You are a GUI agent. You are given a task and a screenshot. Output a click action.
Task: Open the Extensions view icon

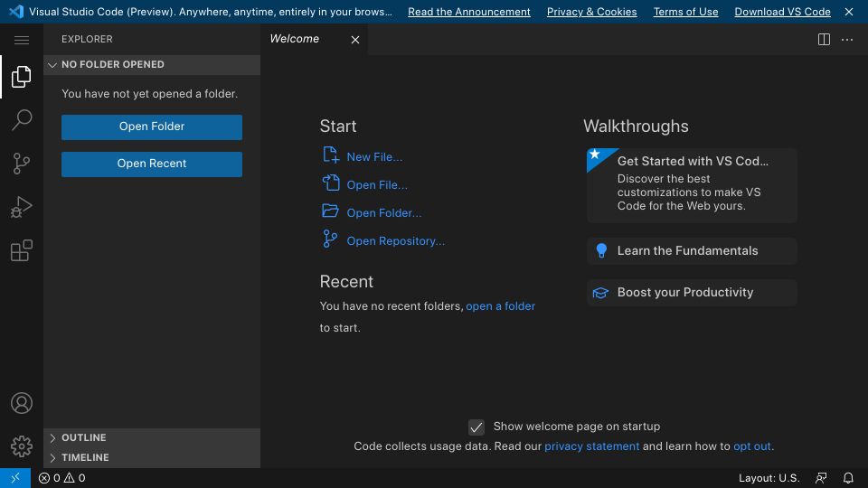[22, 250]
